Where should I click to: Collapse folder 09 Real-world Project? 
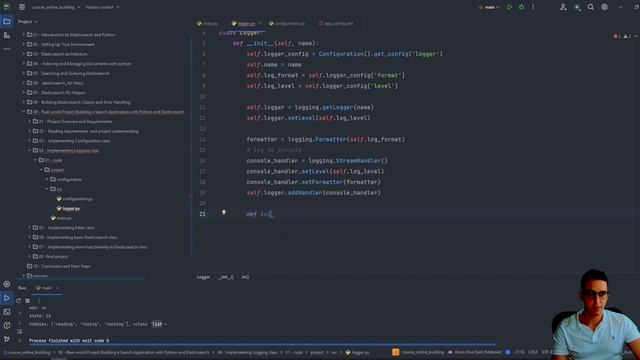click(x=24, y=112)
